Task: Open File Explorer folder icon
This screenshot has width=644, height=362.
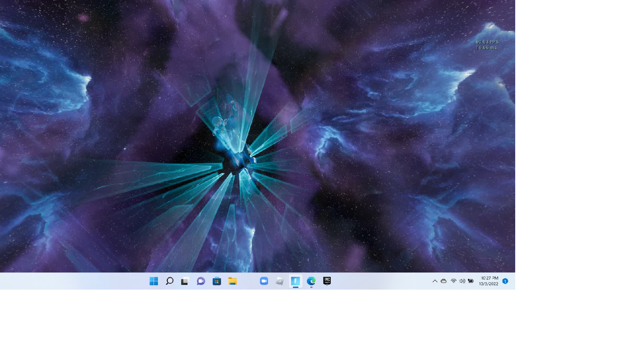Action: pyautogui.click(x=232, y=281)
